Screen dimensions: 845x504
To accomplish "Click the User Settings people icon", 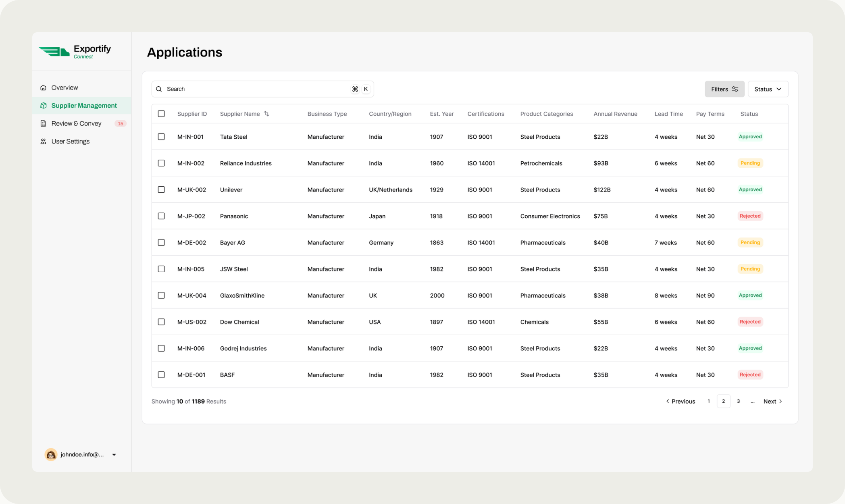I will [x=44, y=142].
